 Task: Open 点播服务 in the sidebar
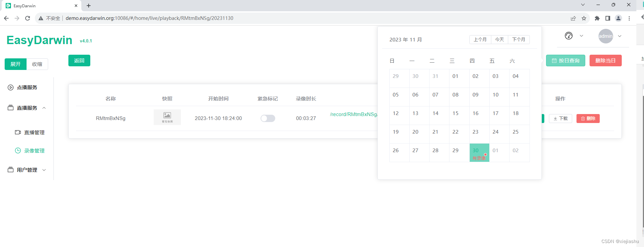pos(23,88)
